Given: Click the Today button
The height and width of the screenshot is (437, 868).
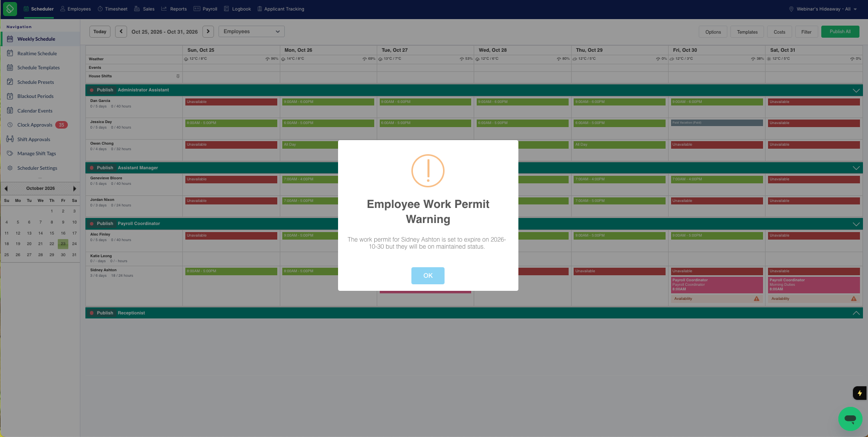Looking at the screenshot, I should [x=100, y=32].
